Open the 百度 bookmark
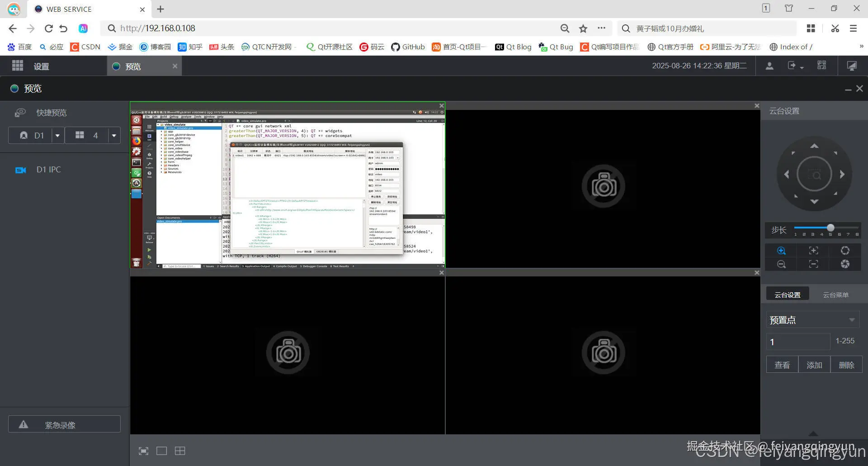Image resolution: width=868 pixels, height=466 pixels. 19,47
